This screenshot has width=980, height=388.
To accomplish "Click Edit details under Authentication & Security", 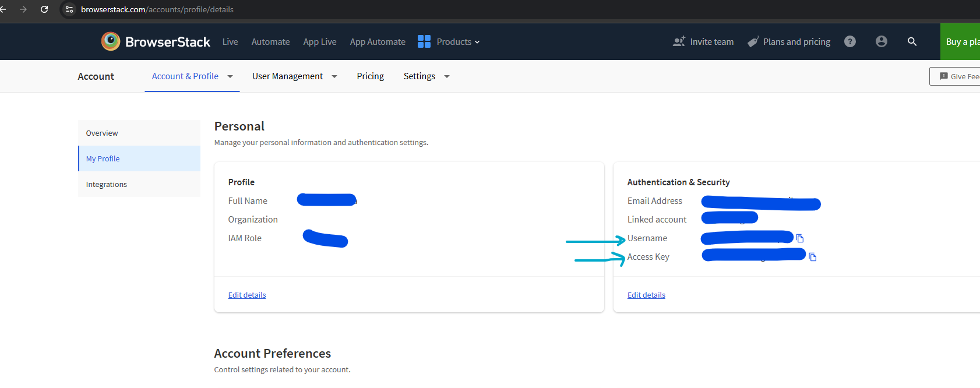I will click(646, 295).
